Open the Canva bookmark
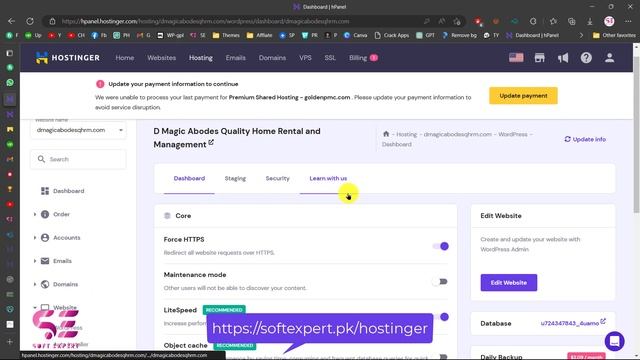Image resolution: width=640 pixels, height=360 pixels. [x=355, y=36]
